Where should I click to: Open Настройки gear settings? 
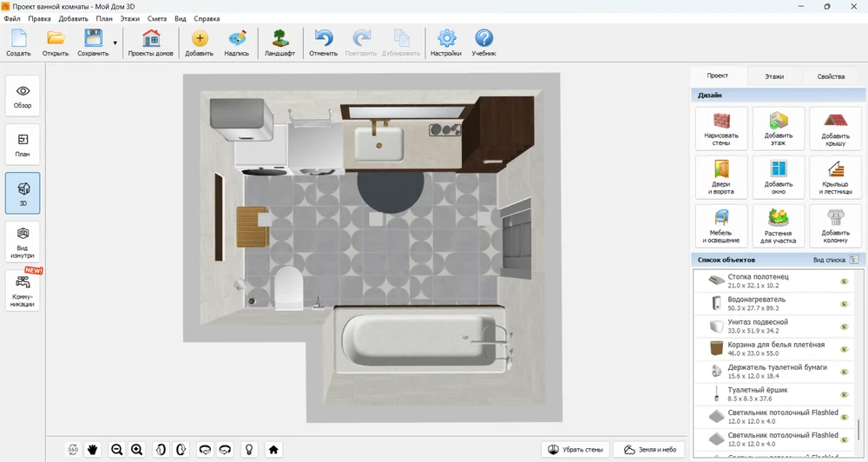446,43
